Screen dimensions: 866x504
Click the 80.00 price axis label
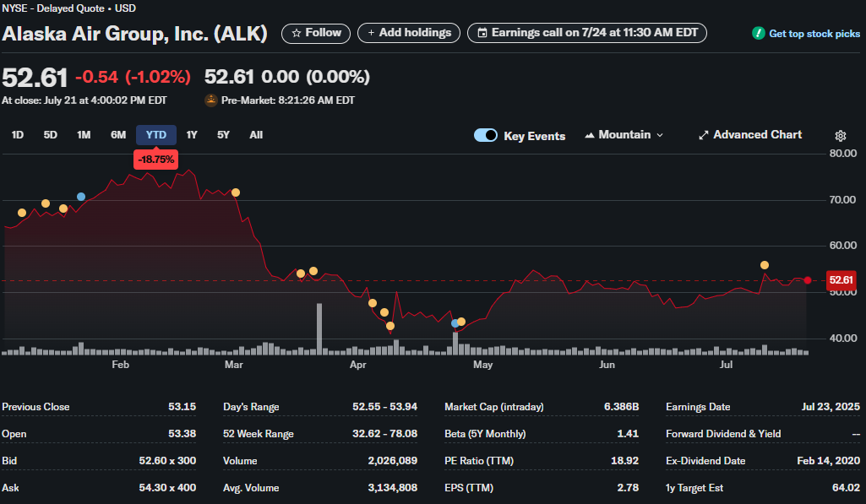(x=843, y=154)
